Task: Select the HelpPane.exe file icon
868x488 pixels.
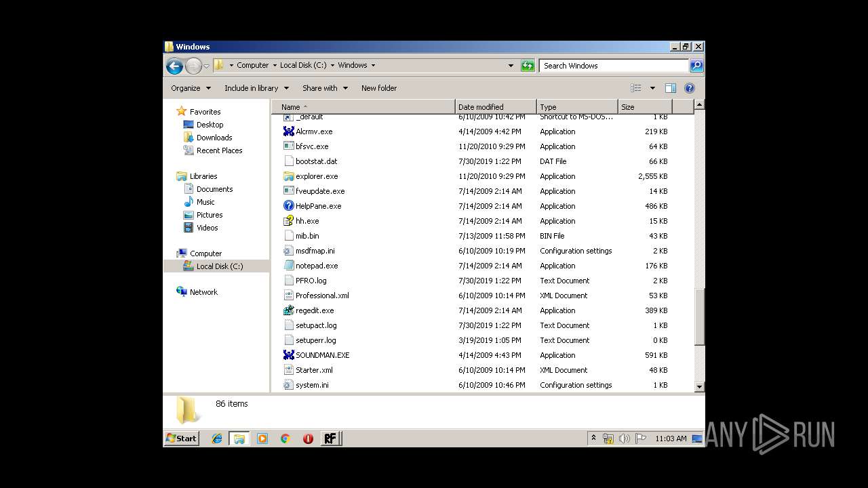Action: pyautogui.click(x=289, y=206)
